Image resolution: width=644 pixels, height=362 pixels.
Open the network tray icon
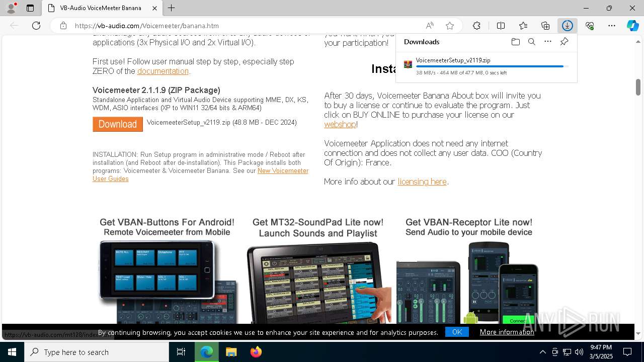pos(567,352)
